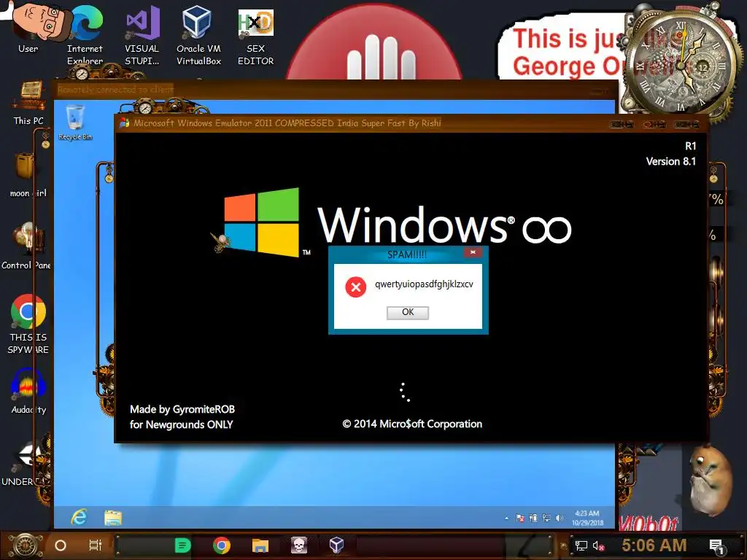Minimize the Microsoft Windows Emulator 2011 window
The image size is (747, 560).
(x=622, y=125)
